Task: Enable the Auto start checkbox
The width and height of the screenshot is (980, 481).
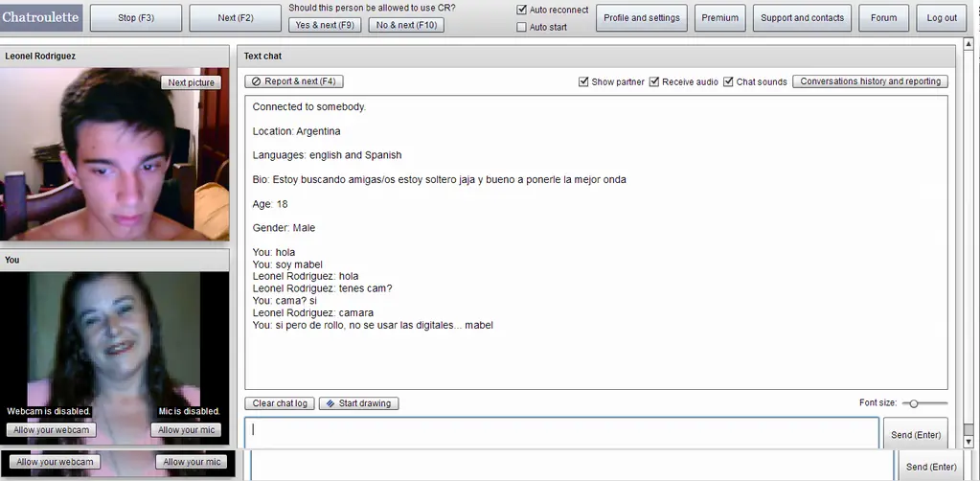Action: coord(522,27)
